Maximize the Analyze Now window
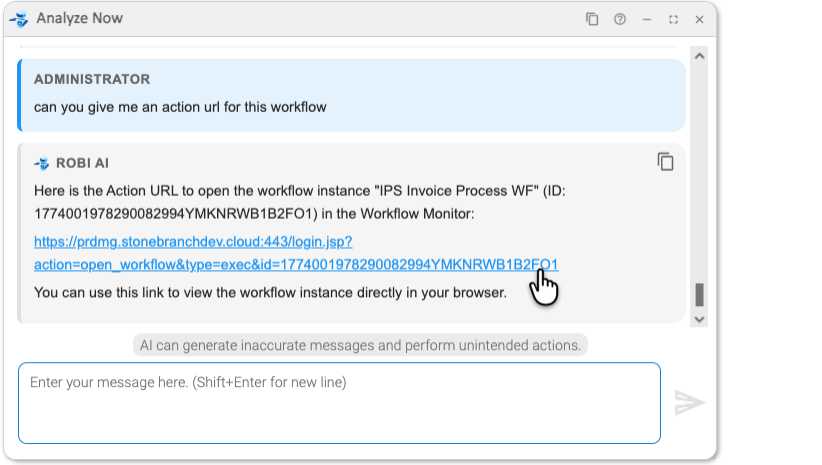822x465 pixels. (x=673, y=19)
